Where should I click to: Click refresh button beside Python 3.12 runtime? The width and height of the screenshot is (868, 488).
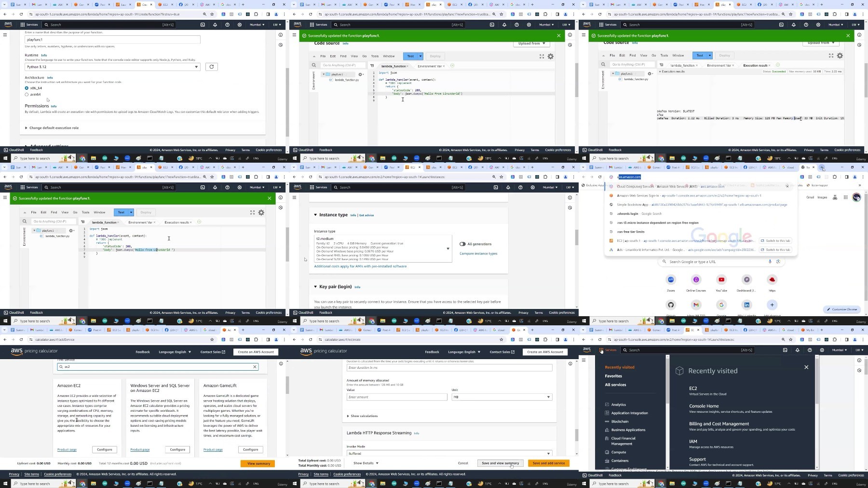pos(211,67)
